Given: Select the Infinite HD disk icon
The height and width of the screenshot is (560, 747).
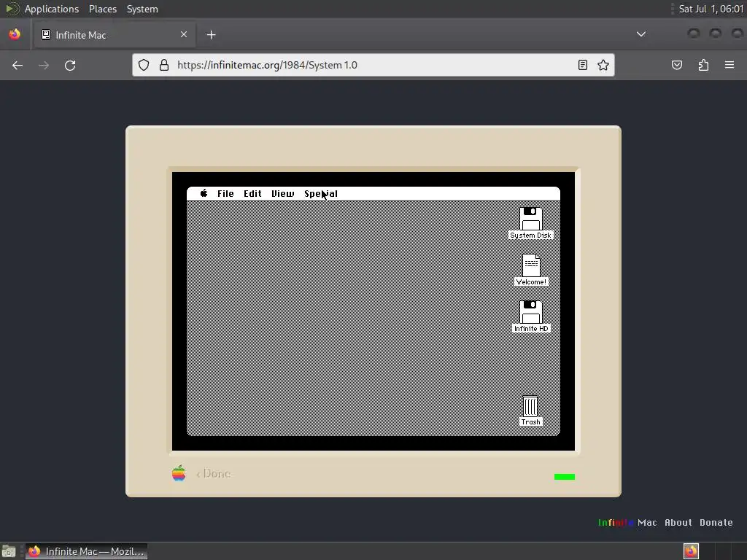Looking at the screenshot, I should tap(531, 312).
